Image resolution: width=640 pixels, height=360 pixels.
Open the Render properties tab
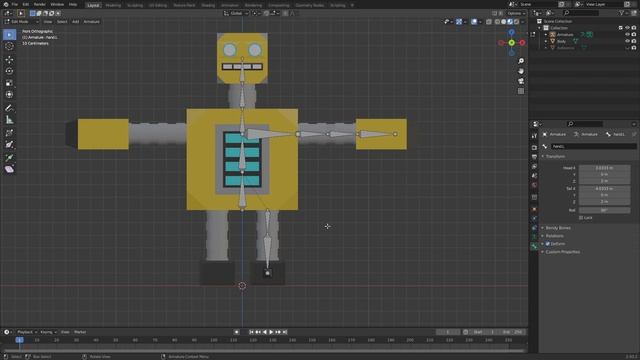coord(534,147)
